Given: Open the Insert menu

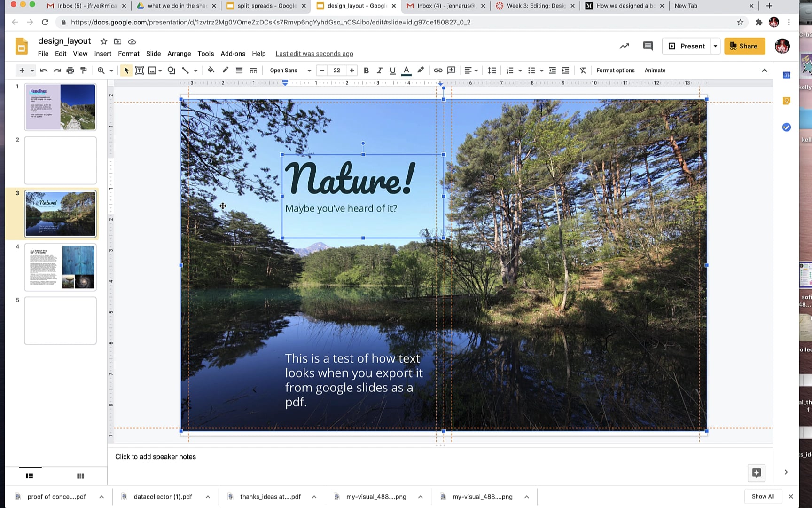Looking at the screenshot, I should (102, 54).
